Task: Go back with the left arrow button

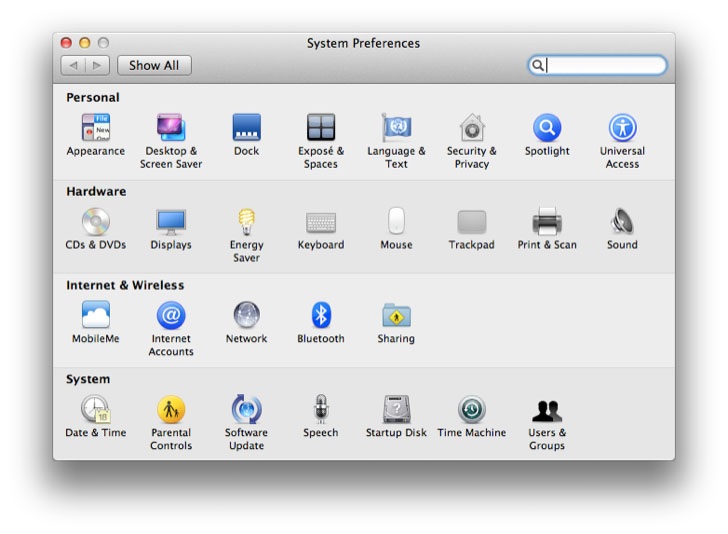Action: point(73,65)
